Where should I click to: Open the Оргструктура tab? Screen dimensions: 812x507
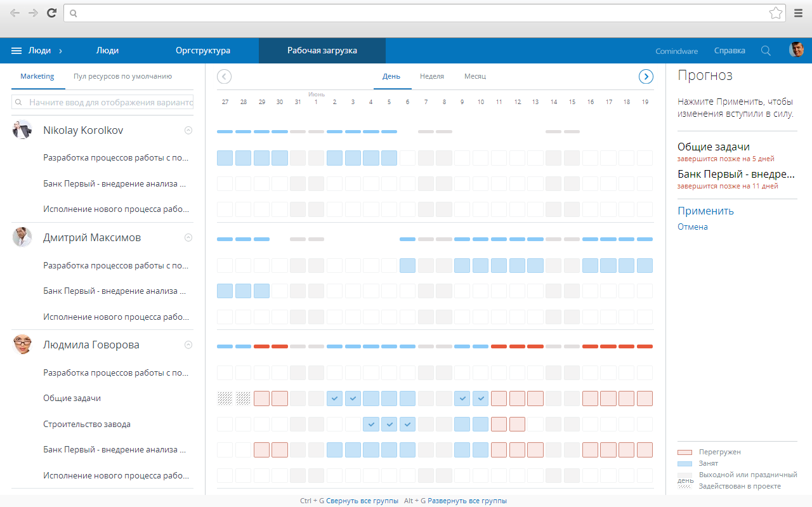coord(203,51)
